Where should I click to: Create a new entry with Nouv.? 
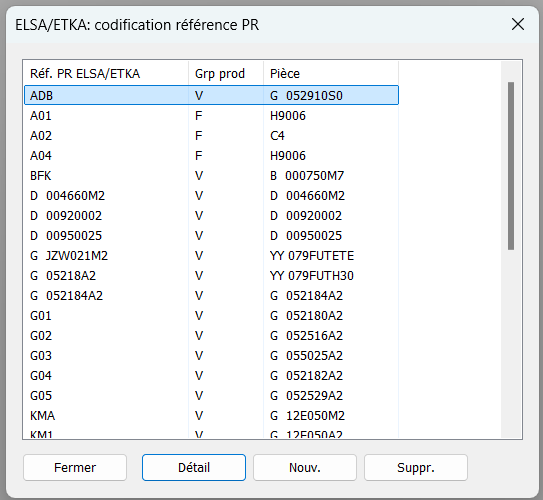(305, 467)
